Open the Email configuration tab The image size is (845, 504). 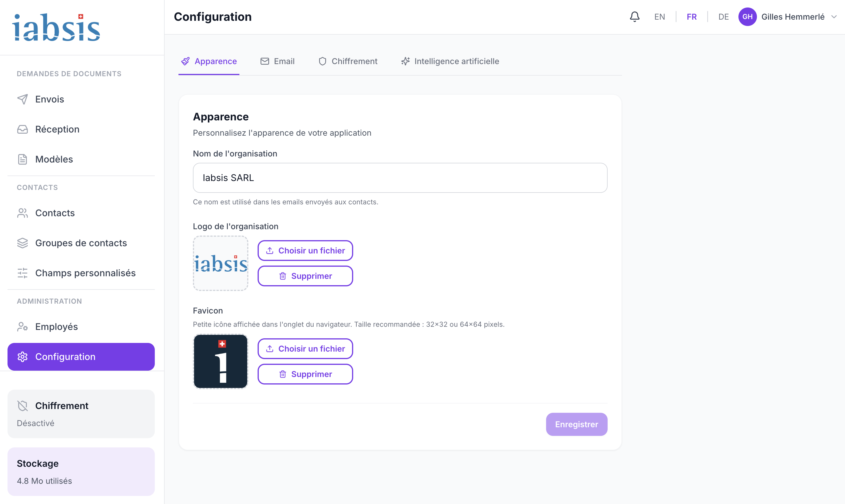(277, 61)
